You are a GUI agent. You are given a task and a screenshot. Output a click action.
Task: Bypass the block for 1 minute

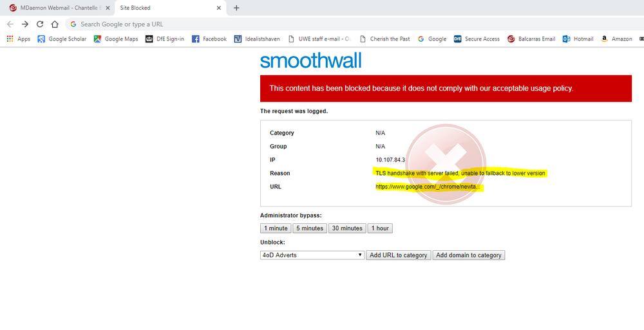coord(276,228)
